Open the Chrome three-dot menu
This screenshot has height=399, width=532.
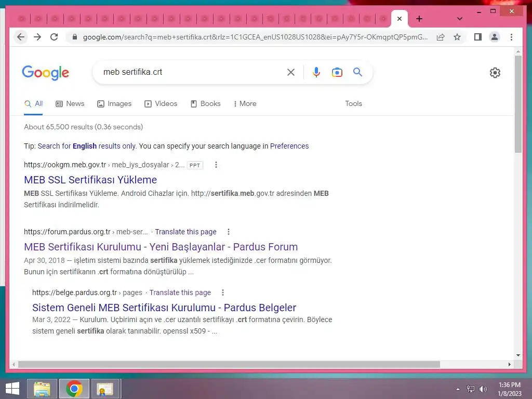click(511, 37)
